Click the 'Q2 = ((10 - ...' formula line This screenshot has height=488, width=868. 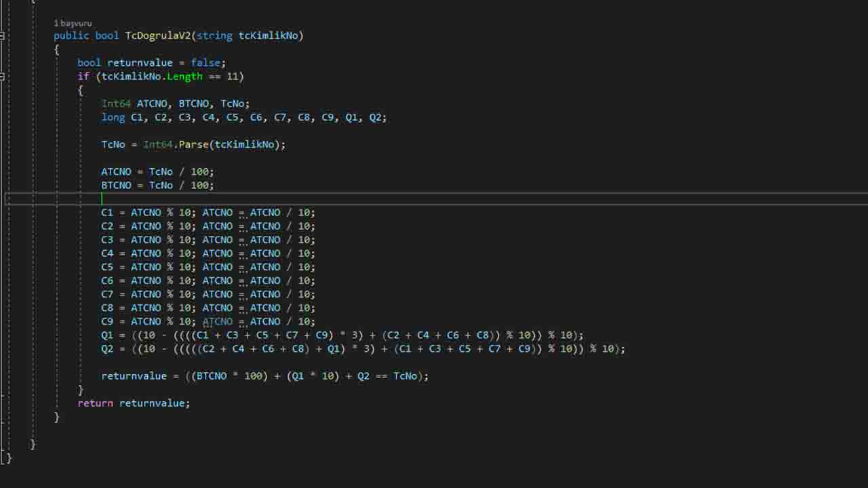tap(363, 348)
